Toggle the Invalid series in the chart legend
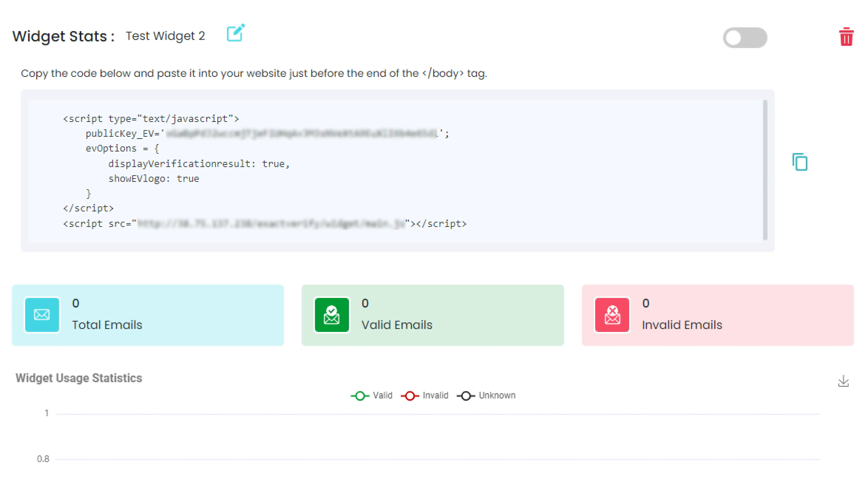Image resolution: width=868 pixels, height=499 pixels. (410, 396)
